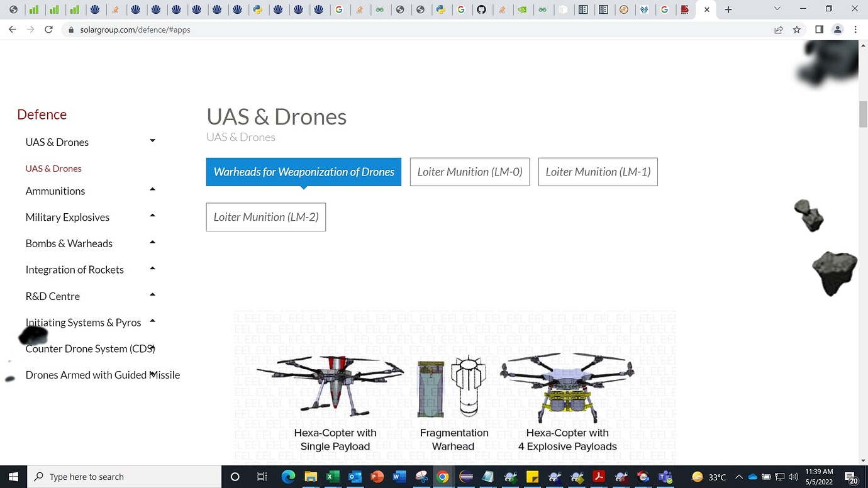Open the Bombs & Warheads link
The image size is (868, 488).
[x=69, y=243]
